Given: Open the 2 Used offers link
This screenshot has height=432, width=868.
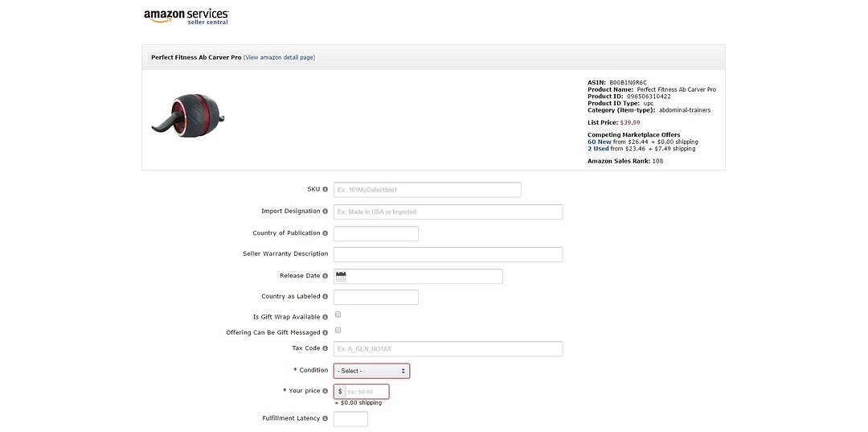Looking at the screenshot, I should pyautogui.click(x=598, y=149).
